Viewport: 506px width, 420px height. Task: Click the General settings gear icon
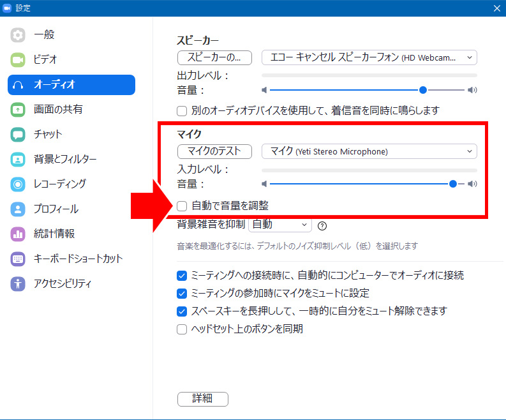(18, 35)
